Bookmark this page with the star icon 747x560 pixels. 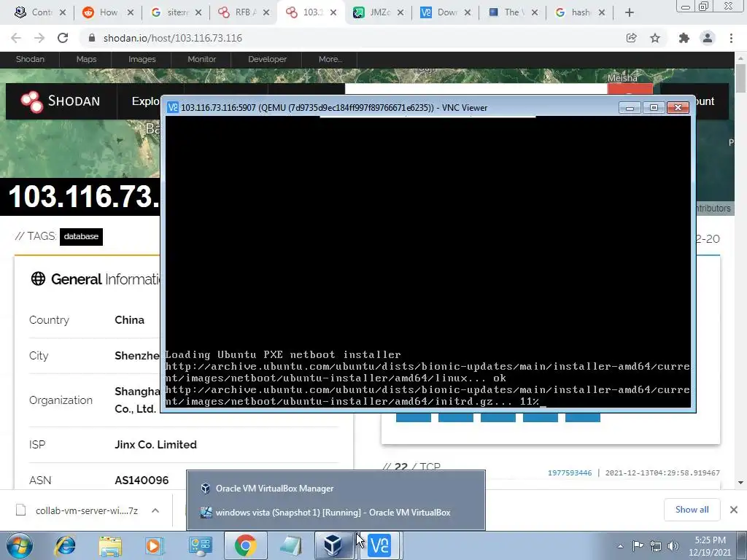655,38
